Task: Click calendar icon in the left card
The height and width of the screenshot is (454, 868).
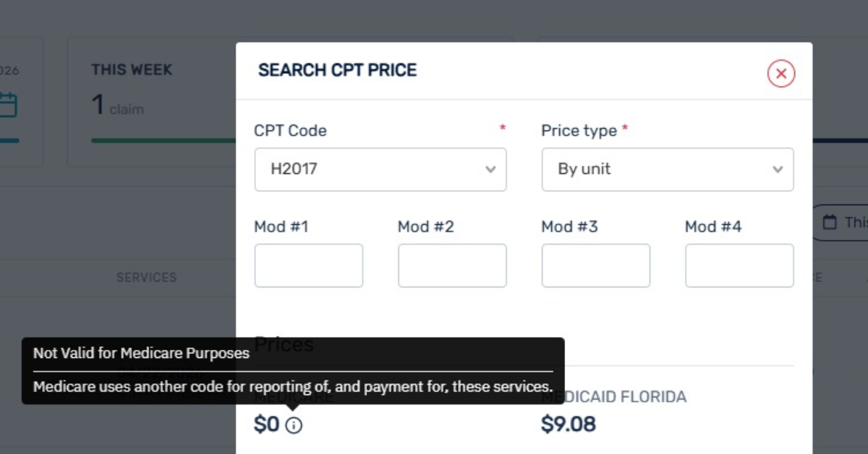Action: coord(7,106)
